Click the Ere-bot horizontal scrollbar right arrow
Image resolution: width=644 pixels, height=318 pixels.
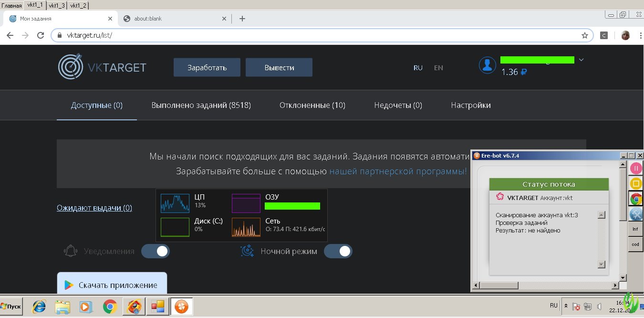coord(615,286)
